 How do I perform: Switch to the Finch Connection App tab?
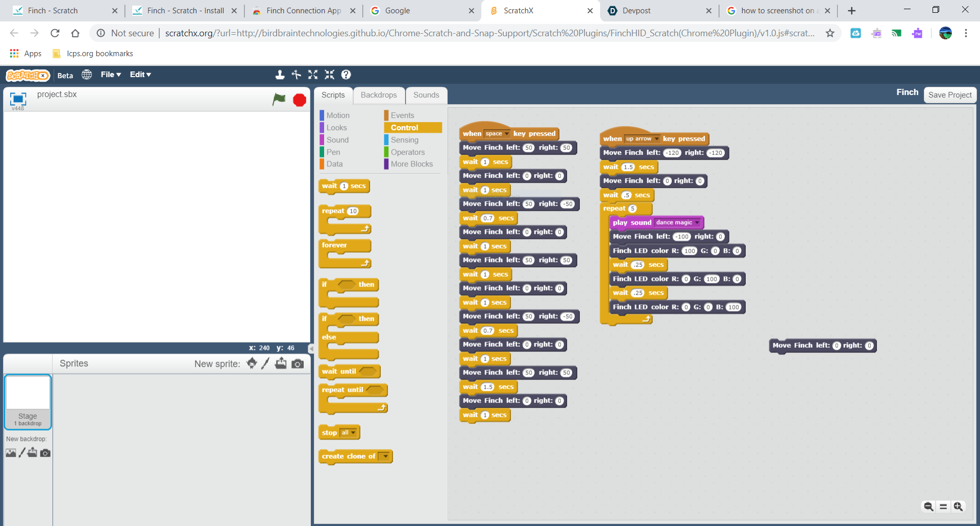pos(304,11)
